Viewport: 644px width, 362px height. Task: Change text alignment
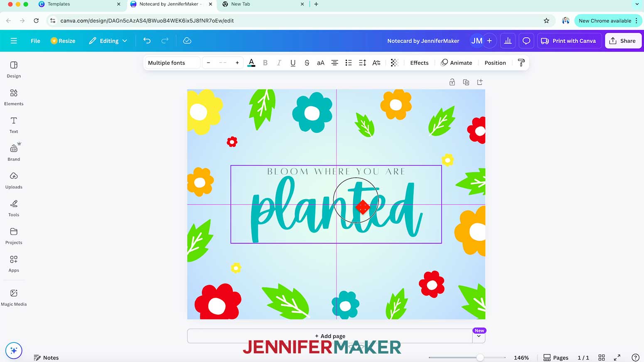(x=334, y=63)
